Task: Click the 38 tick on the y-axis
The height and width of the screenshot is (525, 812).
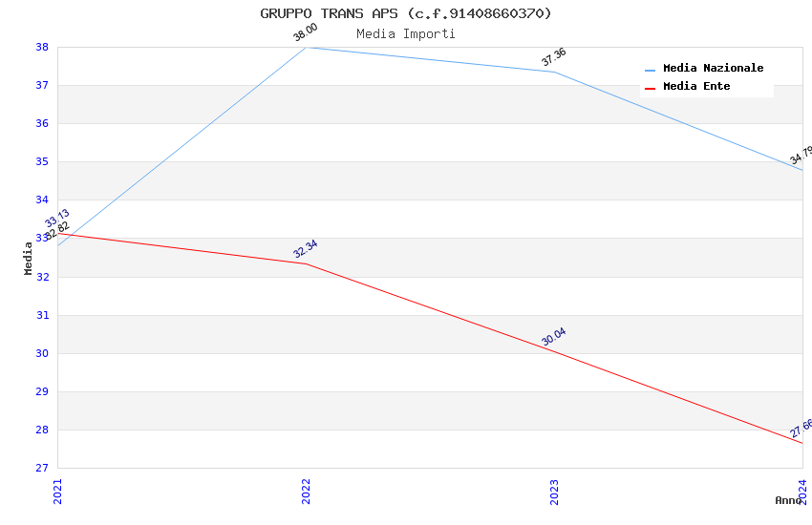Action: [42, 47]
